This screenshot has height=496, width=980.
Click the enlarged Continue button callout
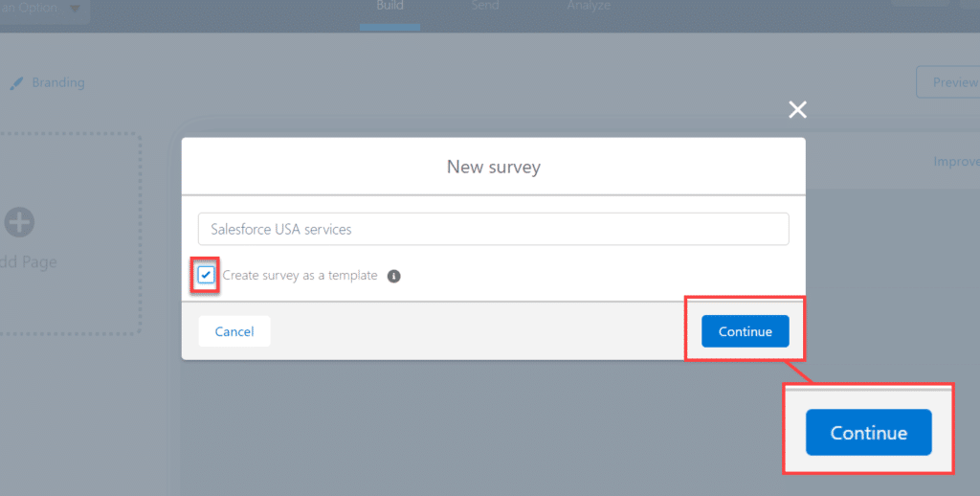pyautogui.click(x=868, y=433)
